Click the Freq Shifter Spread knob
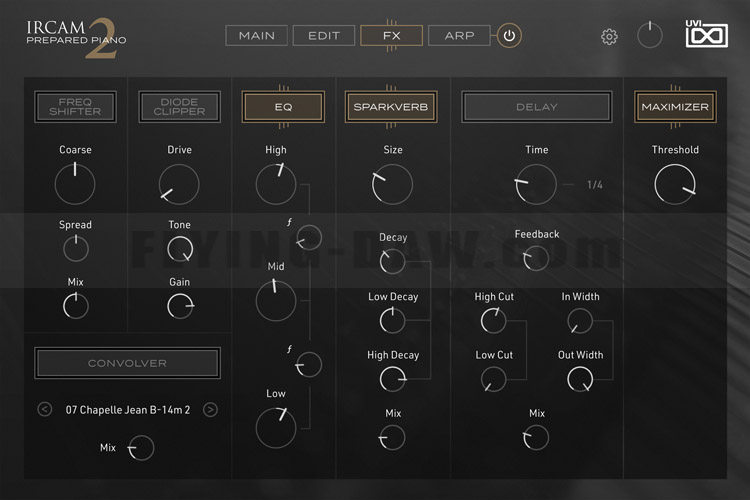Screen dimensions: 750x500 click(x=76, y=249)
